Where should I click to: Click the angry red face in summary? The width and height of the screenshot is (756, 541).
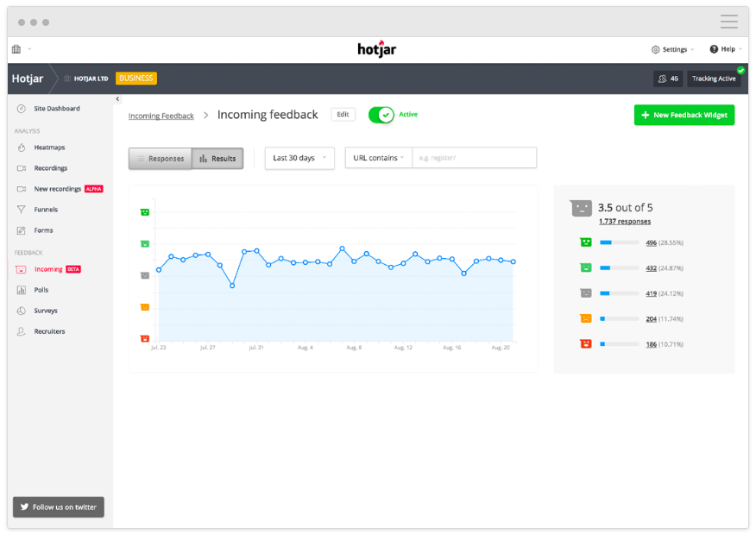586,343
